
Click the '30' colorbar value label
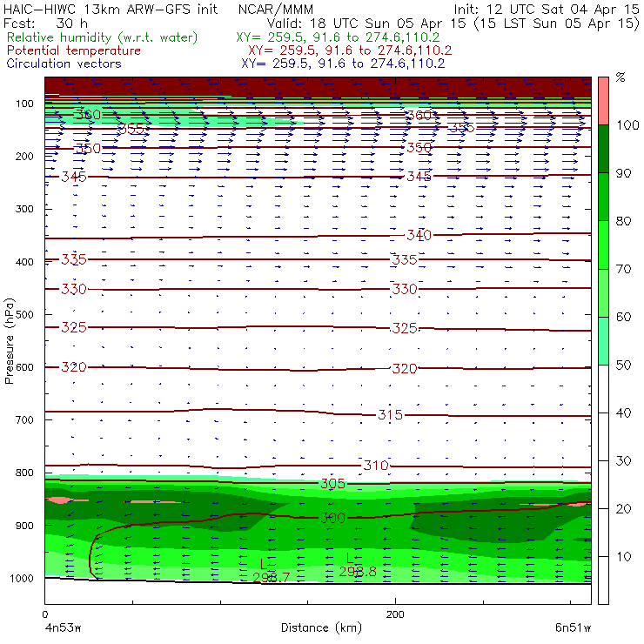click(x=623, y=461)
